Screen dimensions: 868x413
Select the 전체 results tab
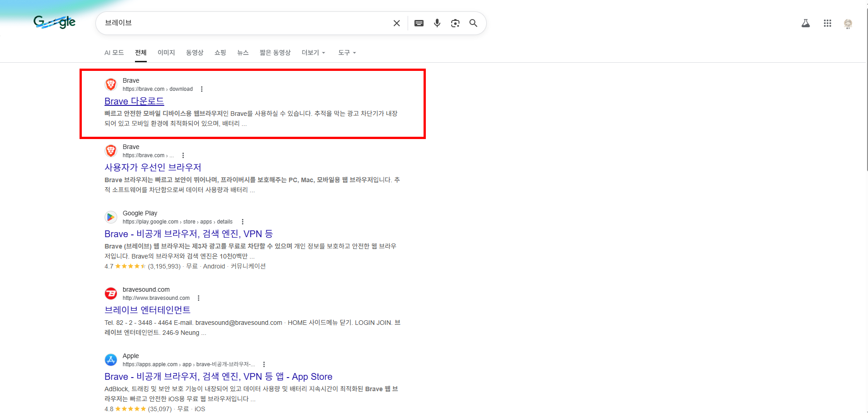point(141,53)
